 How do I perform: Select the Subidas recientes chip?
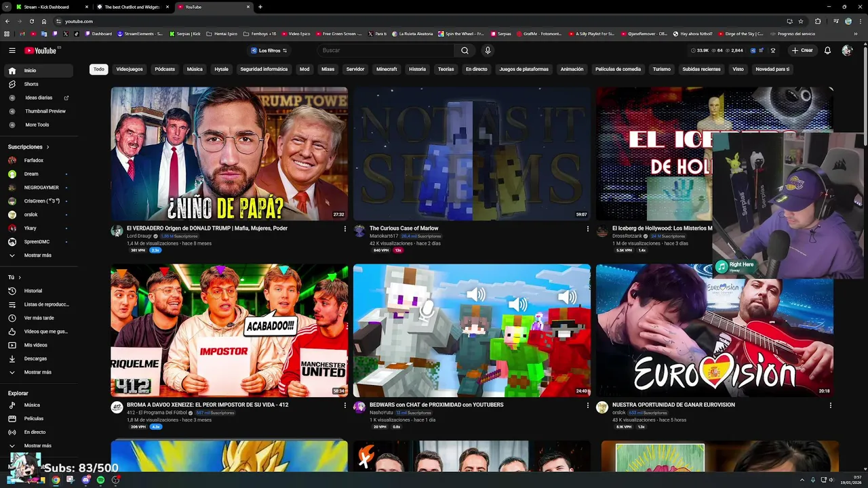pos(701,69)
